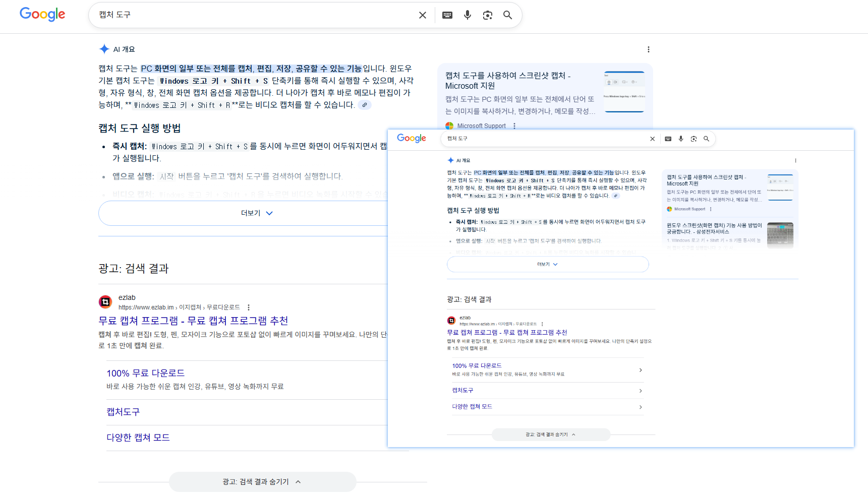This screenshot has height=498, width=868.
Task: Click magnifier search icon in inset preview
Action: (x=707, y=139)
